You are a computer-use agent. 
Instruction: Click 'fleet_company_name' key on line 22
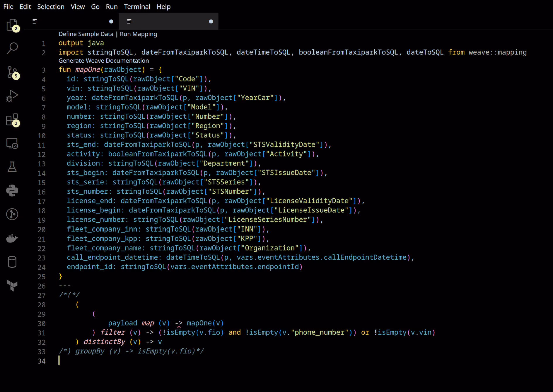(x=104, y=248)
